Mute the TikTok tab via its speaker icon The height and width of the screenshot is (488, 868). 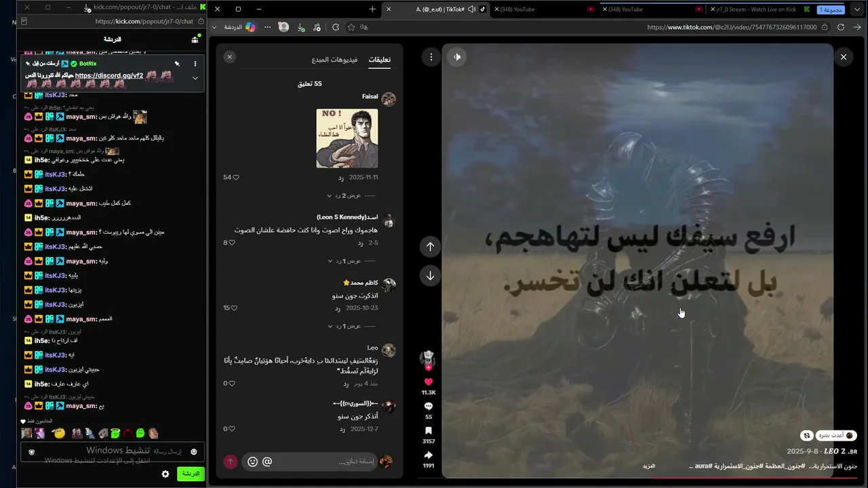pos(472,9)
